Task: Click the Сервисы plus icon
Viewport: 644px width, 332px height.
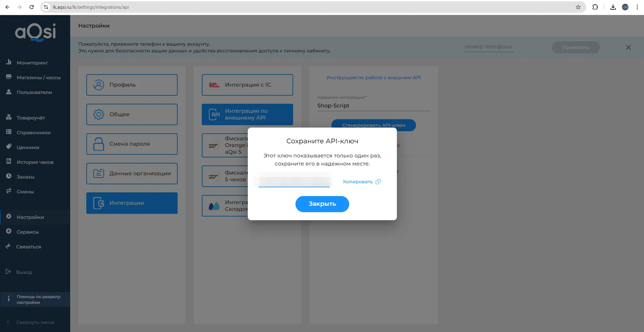Action: [9, 232]
